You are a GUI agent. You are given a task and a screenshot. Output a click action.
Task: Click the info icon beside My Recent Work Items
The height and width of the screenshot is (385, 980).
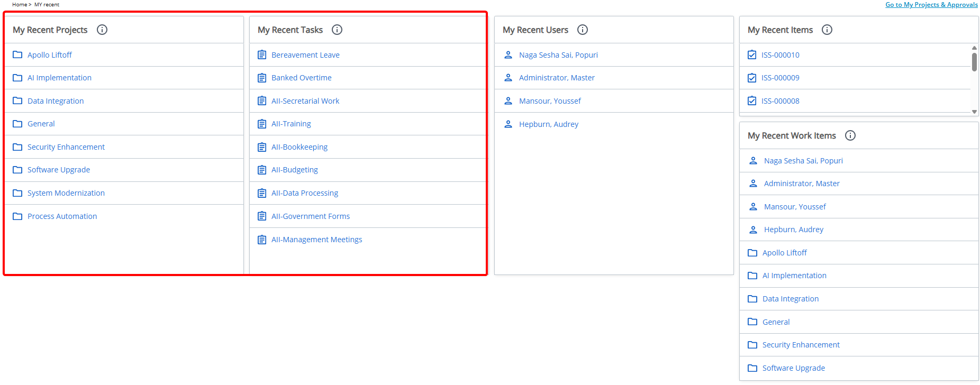click(850, 135)
